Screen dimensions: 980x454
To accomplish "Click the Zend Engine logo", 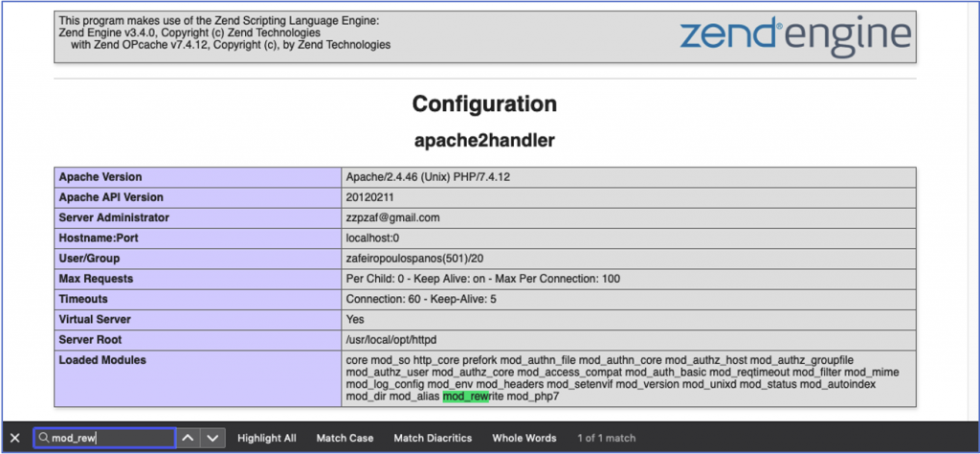I will point(795,35).
